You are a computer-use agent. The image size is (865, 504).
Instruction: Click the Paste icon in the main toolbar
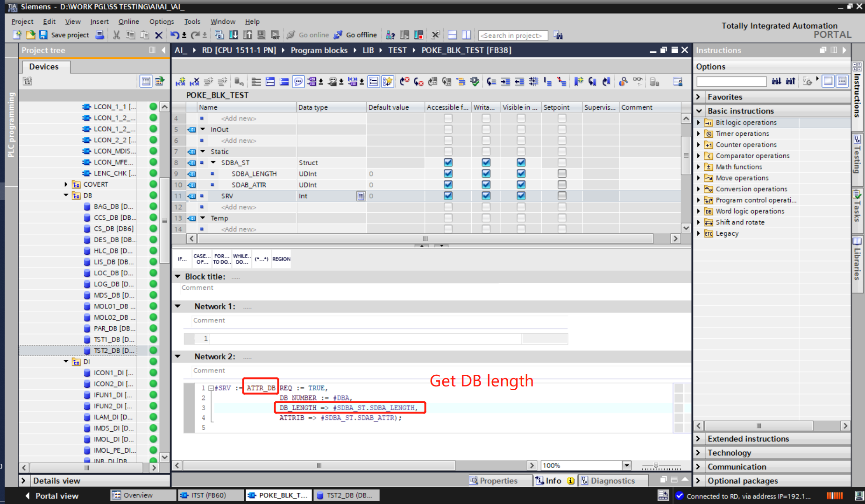(x=145, y=35)
